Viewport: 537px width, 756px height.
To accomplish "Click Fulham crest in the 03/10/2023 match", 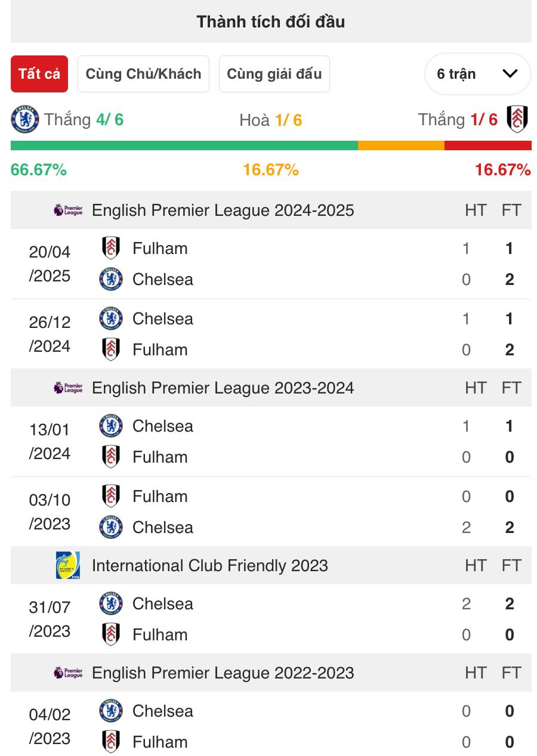I will point(111,496).
